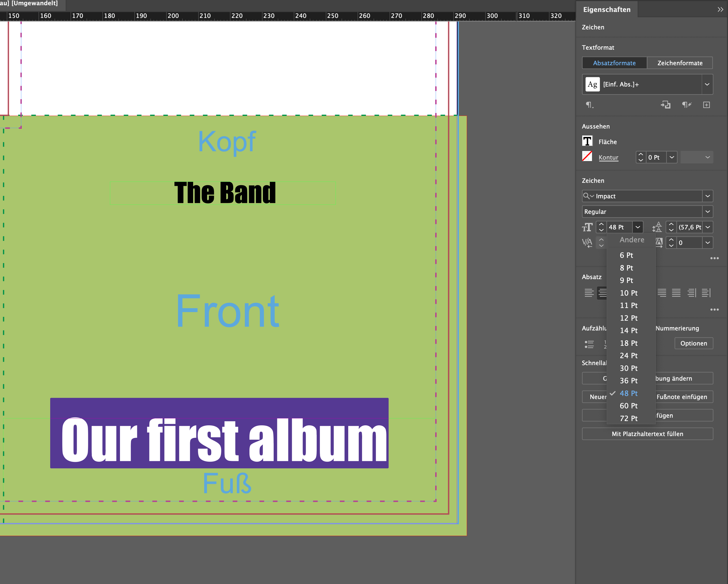Switch to Zeichenformate tab
This screenshot has height=584, width=728.
680,63
